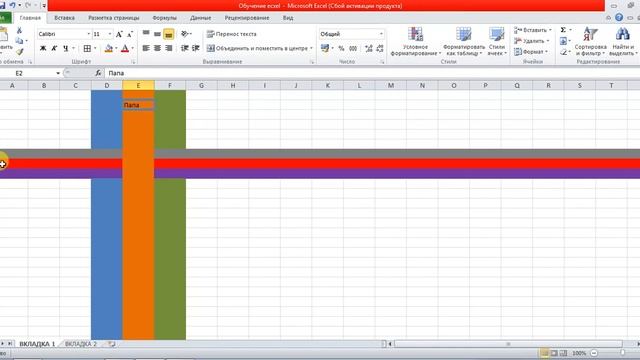The width and height of the screenshot is (640, 360).
Task: Open the Общий number format dropdown
Action: coord(381,34)
